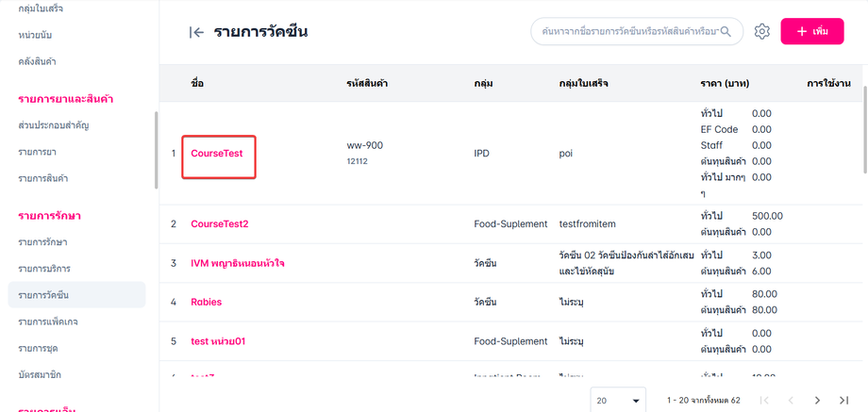Screen dimensions: 868x412
Task: Open the Rabies vaccine entry
Action: pyautogui.click(x=206, y=302)
